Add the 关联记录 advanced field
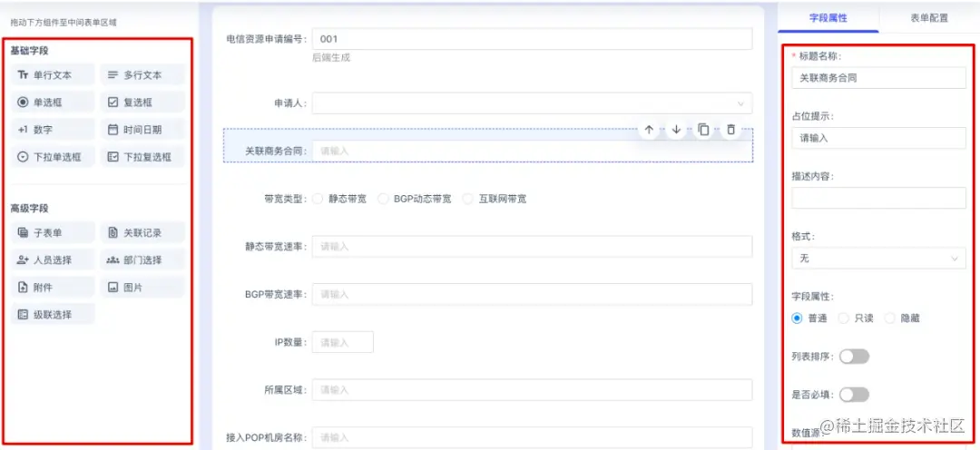Screen dimensions: 980x450 142,232
